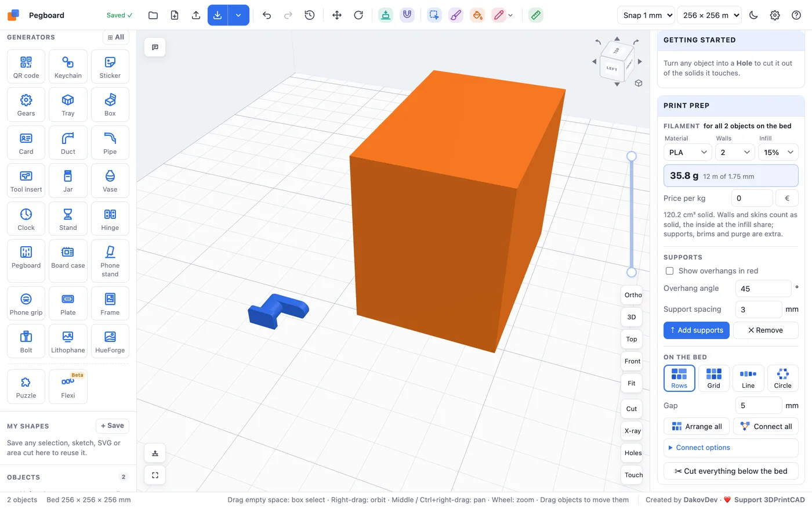Open the version history clock icon
The height and width of the screenshot is (508, 812).
[x=310, y=15]
